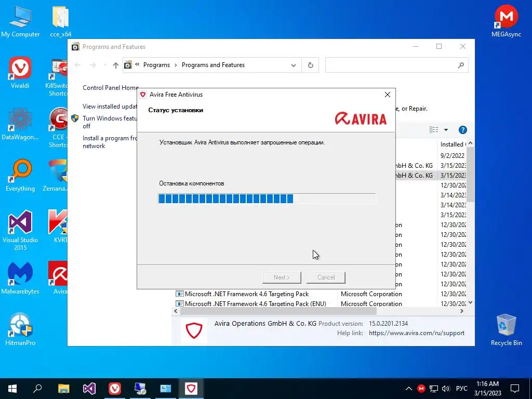532x399 pixels.
Task: Open the РУС language indicator
Action: tap(462, 389)
